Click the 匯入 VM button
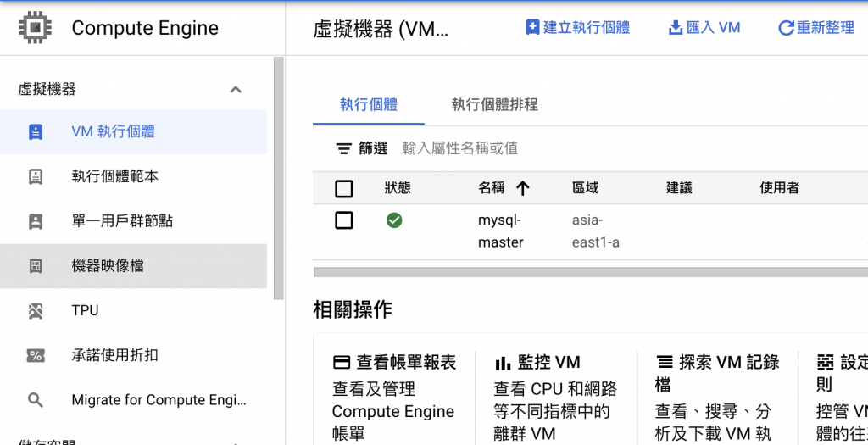Image resolution: width=868 pixels, height=445 pixels. [704, 28]
